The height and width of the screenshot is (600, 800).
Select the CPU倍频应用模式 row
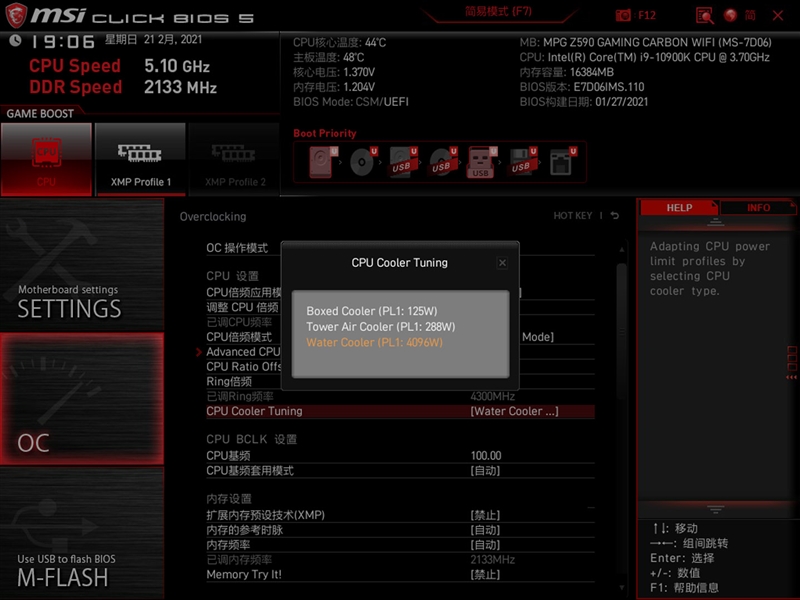coord(244,293)
